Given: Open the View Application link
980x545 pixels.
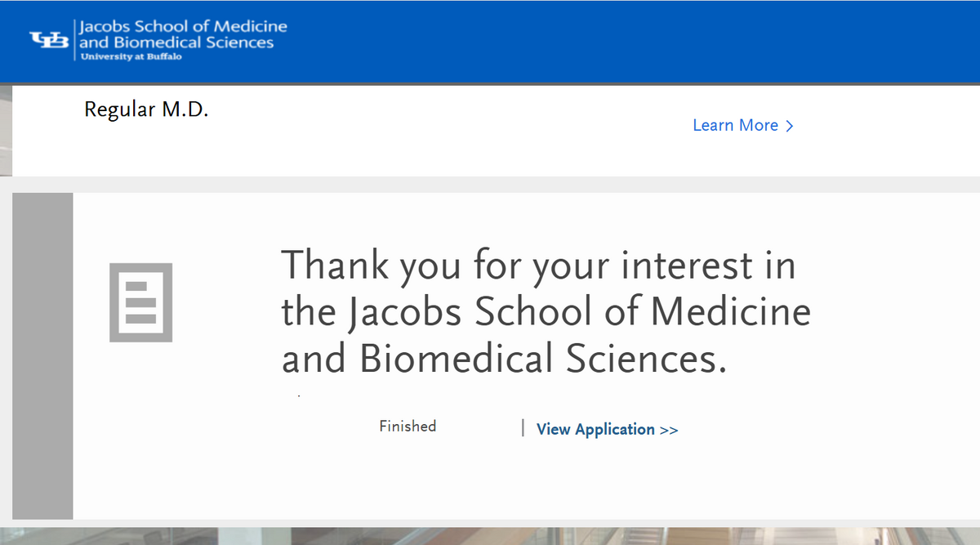Looking at the screenshot, I should (595, 429).
